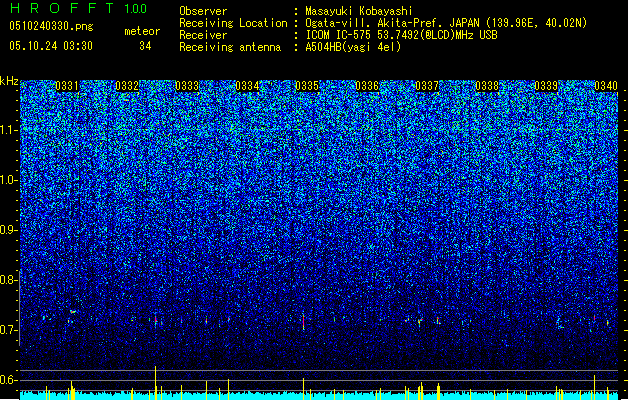Click the meteor count value 34

[x=145, y=46]
